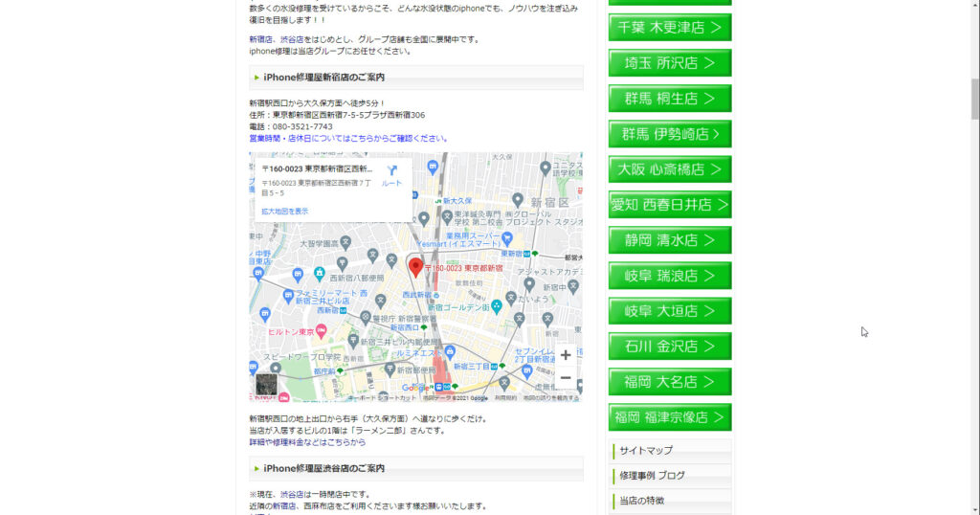Click 地図の誤りを報告する link on map

pos(551,398)
